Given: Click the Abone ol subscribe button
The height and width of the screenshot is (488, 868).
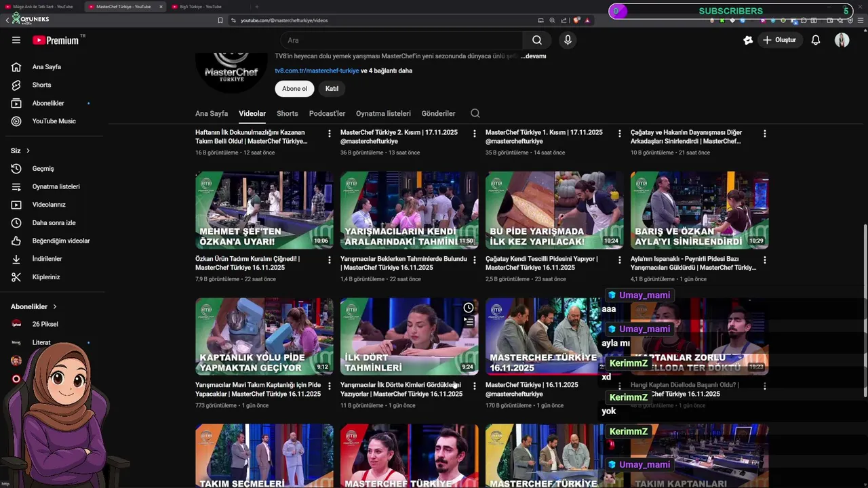Looking at the screenshot, I should (294, 89).
